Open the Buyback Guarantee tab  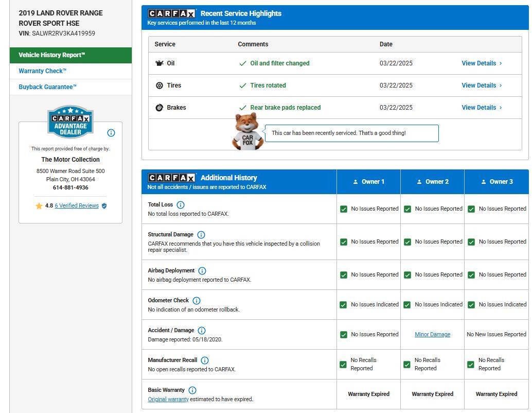(x=70, y=87)
